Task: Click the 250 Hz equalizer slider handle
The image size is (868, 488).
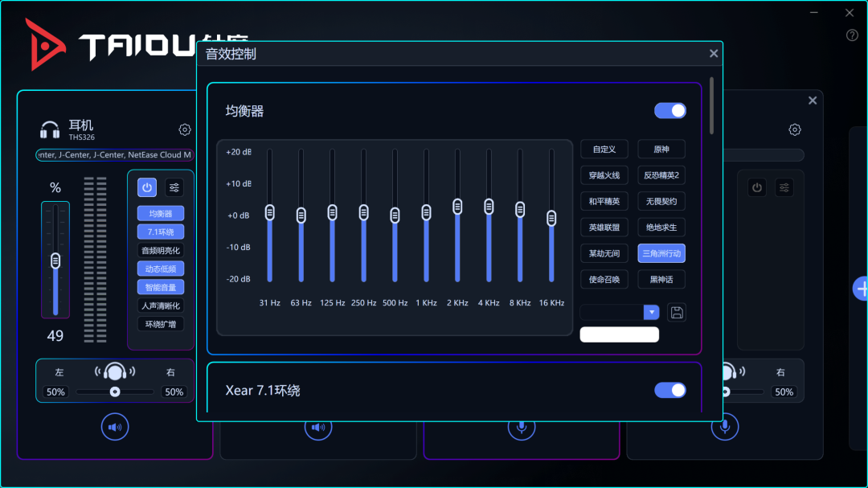Action: (364, 212)
